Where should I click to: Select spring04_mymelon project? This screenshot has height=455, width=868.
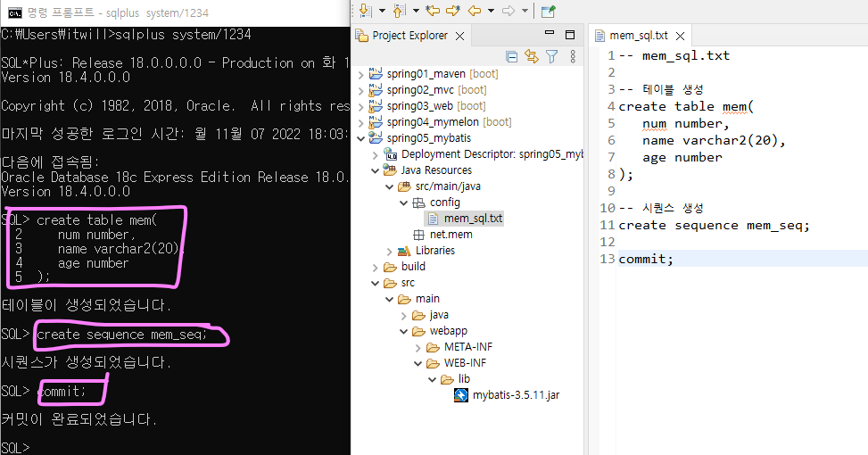(440, 121)
